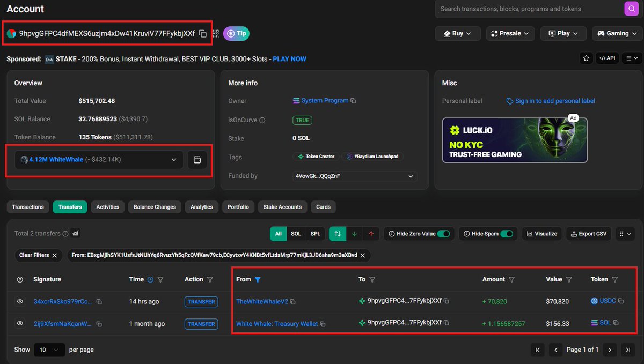Image resolution: width=644 pixels, height=364 pixels.
Task: Select the SOL transfer type filter
Action: click(296, 234)
